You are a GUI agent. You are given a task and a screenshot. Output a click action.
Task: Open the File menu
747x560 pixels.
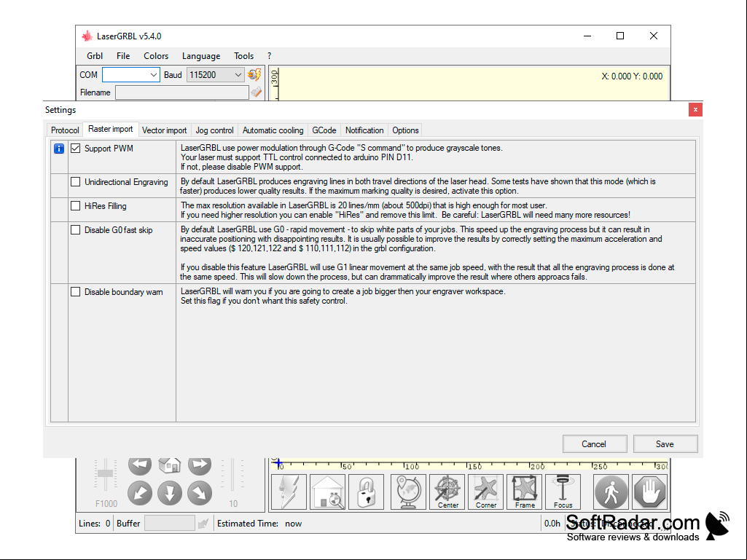pyautogui.click(x=123, y=56)
